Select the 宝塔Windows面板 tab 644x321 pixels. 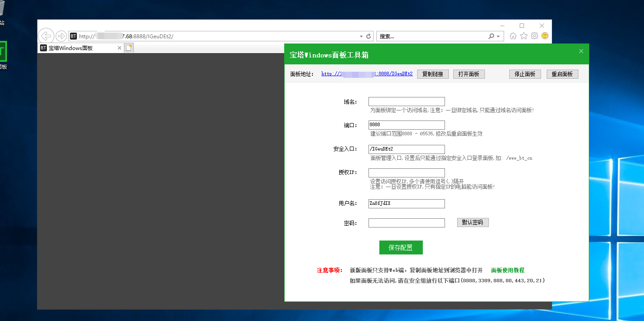pyautogui.click(x=81, y=48)
